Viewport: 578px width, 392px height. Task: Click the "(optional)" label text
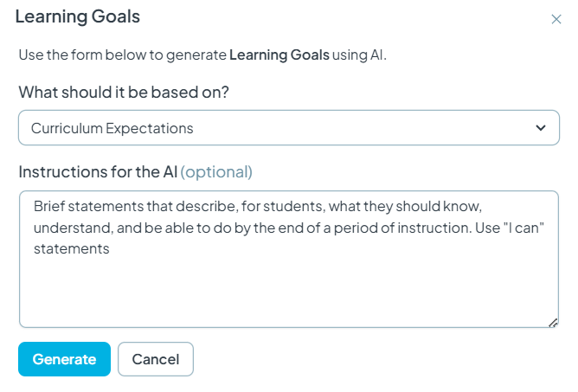216,172
